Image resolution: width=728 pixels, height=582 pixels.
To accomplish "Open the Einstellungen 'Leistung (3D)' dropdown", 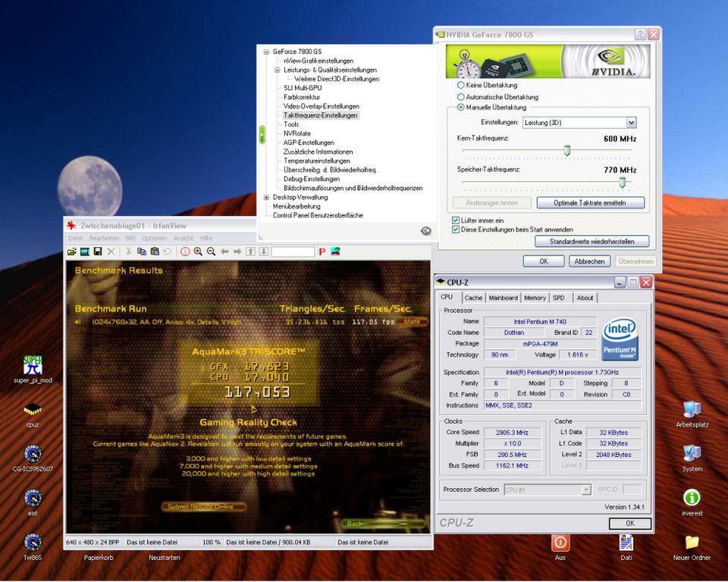I will pyautogui.click(x=631, y=123).
